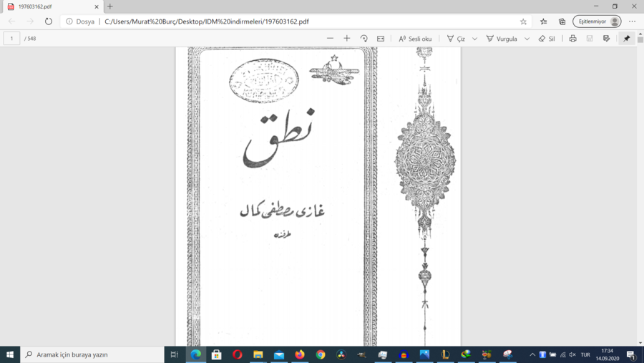Select the 197603162.pdf tab
The height and width of the screenshot is (363, 644).
coord(52,6)
